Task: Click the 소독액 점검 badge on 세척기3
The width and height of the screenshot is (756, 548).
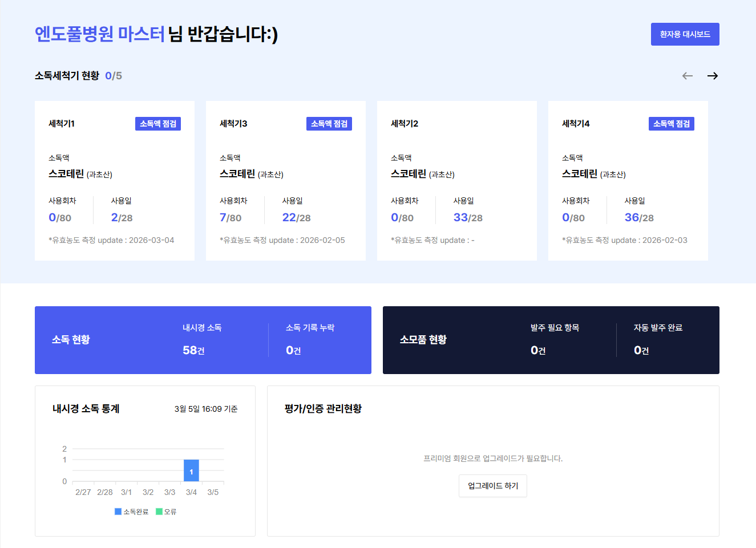Action: point(329,123)
